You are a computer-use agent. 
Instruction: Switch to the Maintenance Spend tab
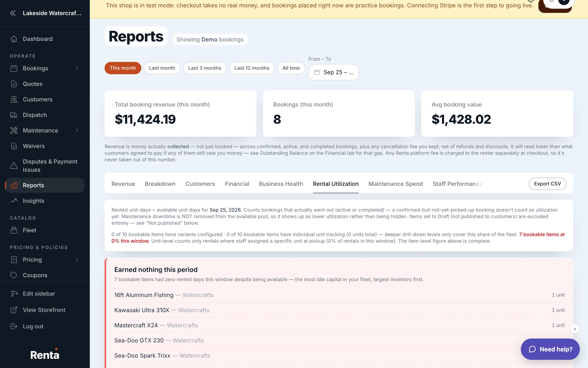click(x=395, y=184)
